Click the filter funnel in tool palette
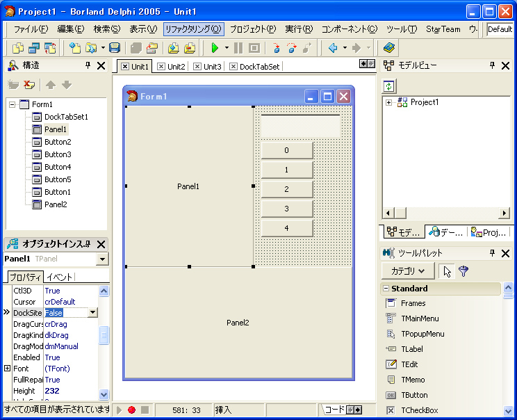This screenshot has height=420, width=517. pos(463,271)
